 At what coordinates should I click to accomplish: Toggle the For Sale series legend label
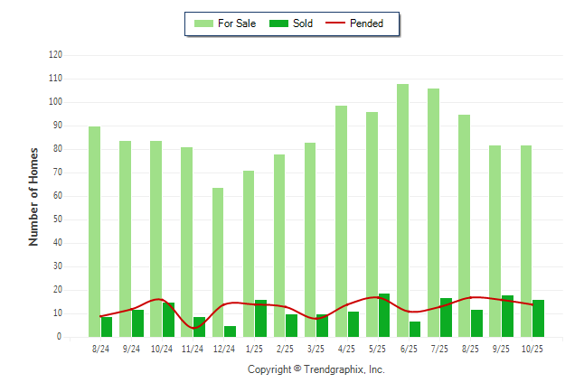[237, 23]
